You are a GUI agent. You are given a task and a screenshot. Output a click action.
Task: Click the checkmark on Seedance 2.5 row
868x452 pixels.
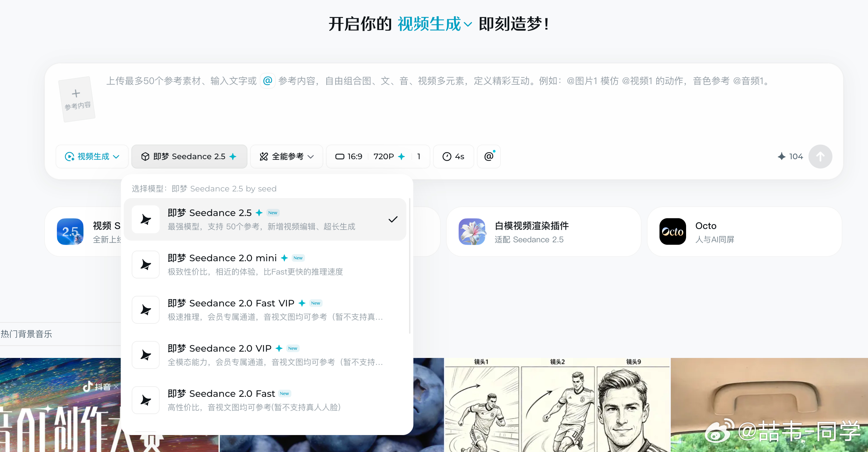[393, 219]
